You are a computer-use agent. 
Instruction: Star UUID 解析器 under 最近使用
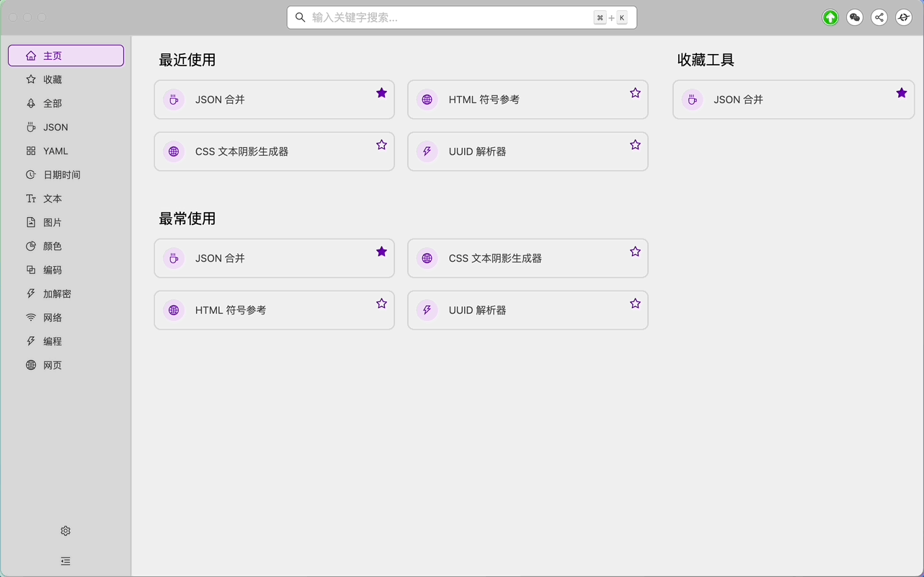point(635,144)
